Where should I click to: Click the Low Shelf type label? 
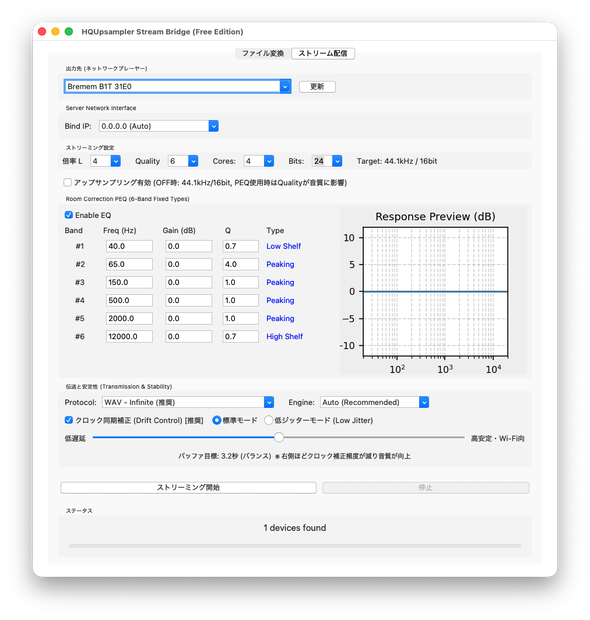click(284, 246)
